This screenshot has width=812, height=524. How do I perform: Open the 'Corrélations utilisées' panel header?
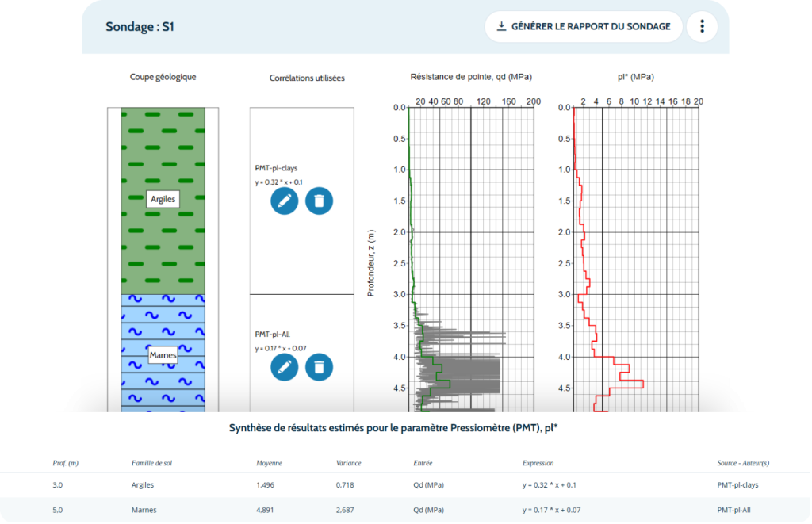(307, 78)
